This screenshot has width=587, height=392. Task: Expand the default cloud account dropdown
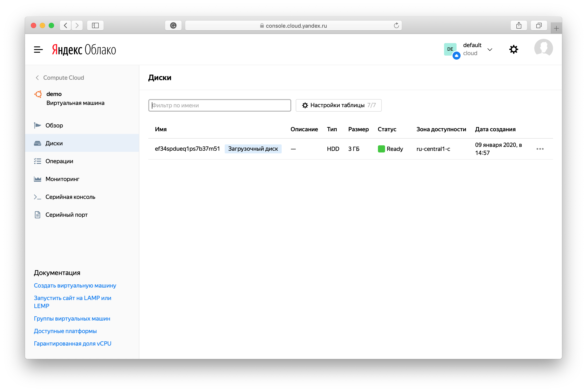[x=490, y=49]
